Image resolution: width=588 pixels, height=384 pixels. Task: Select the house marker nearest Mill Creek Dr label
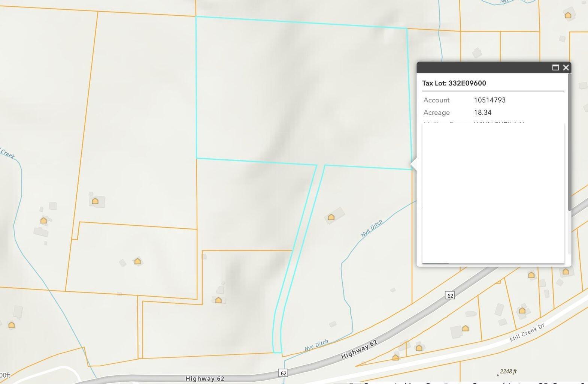[522, 310]
